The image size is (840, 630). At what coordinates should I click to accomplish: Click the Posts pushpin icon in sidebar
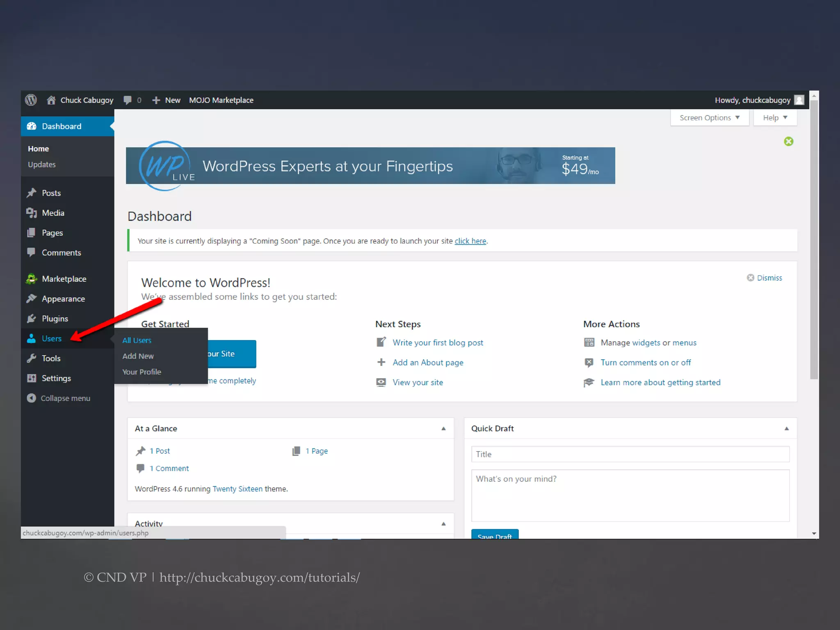[x=32, y=193]
